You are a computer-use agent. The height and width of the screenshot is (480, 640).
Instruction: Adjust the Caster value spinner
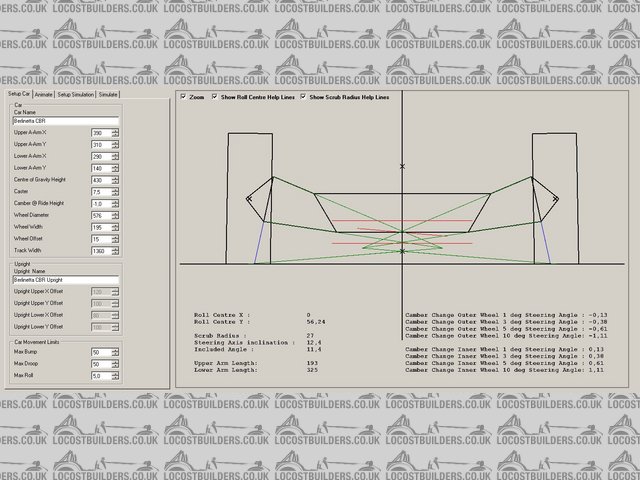[x=115, y=192]
